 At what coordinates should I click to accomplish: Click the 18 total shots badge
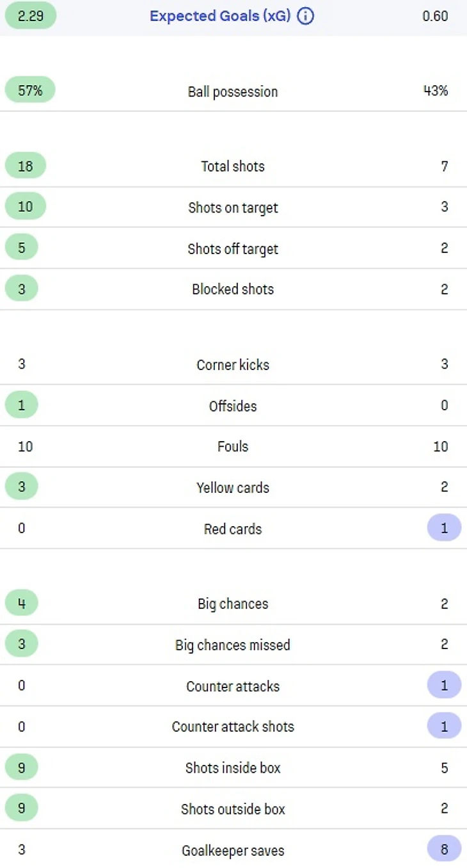coord(26,166)
